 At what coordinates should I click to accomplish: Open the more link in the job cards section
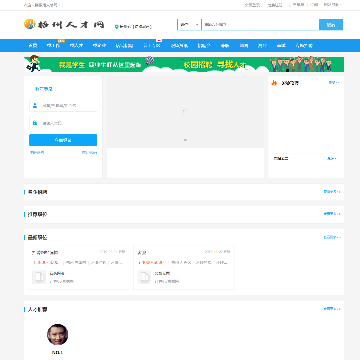click(x=332, y=237)
